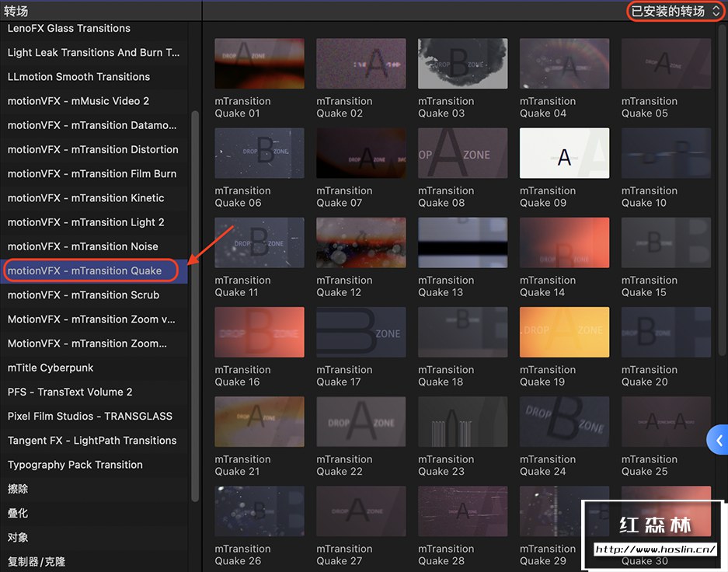This screenshot has height=572, width=728.
Task: Pick the mTransition Quake 27 thumbnail
Action: pos(361,511)
